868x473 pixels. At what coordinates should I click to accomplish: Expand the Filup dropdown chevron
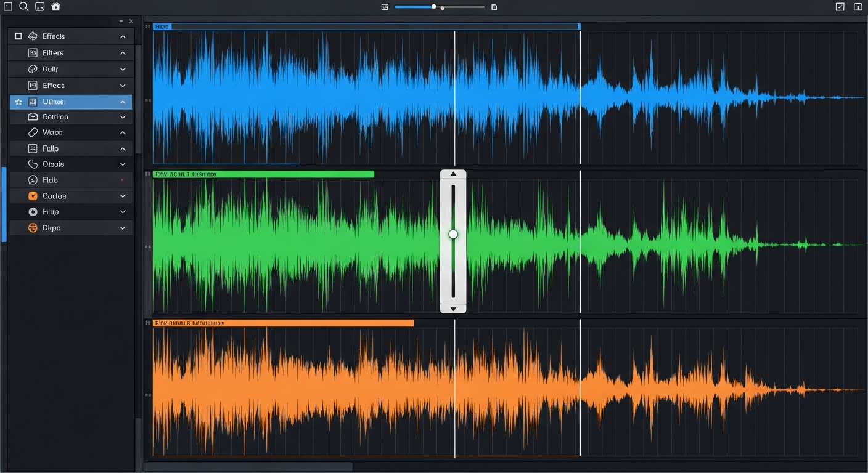[x=123, y=211]
